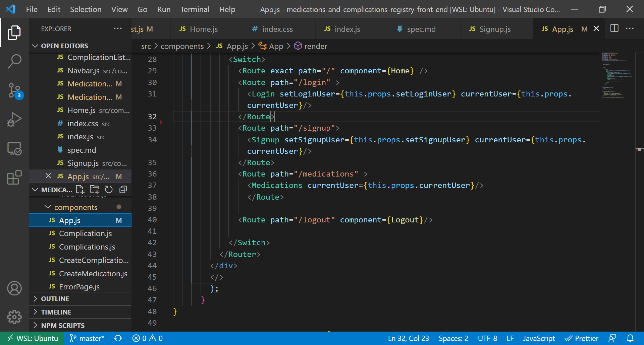Collapse the OPEN EDITORS section
644x345 pixels.
coord(64,46)
